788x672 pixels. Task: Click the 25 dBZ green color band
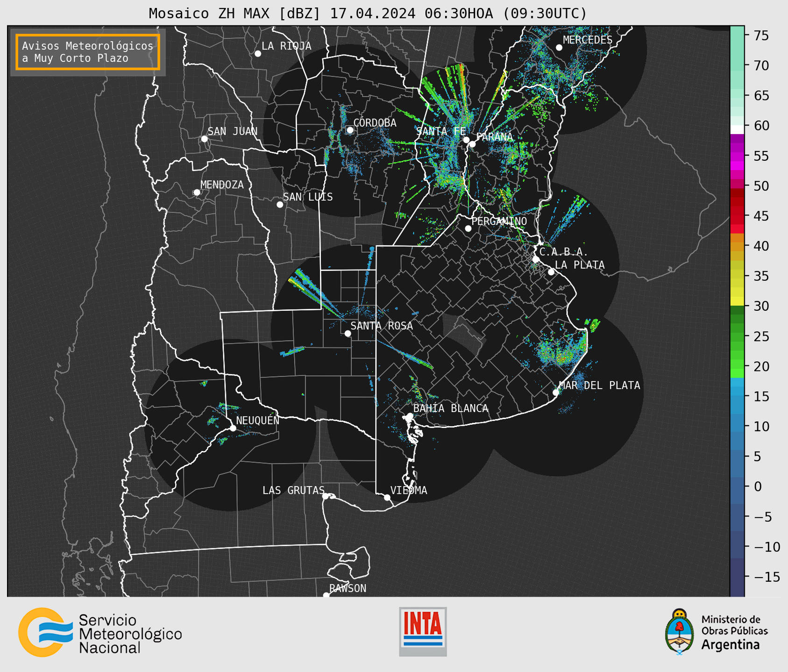pos(737,336)
